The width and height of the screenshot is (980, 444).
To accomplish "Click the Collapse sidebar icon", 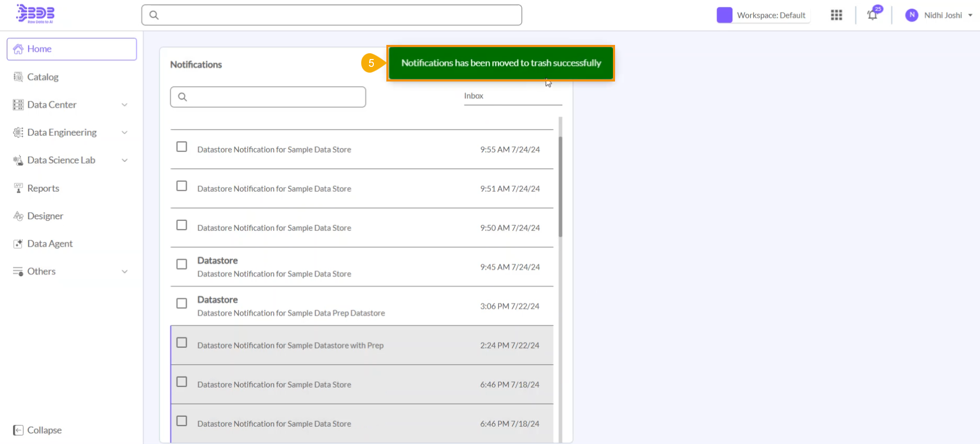I will point(18,430).
